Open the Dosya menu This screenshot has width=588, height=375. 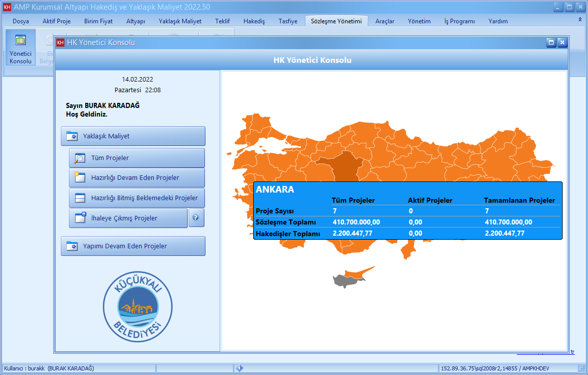tap(22, 21)
